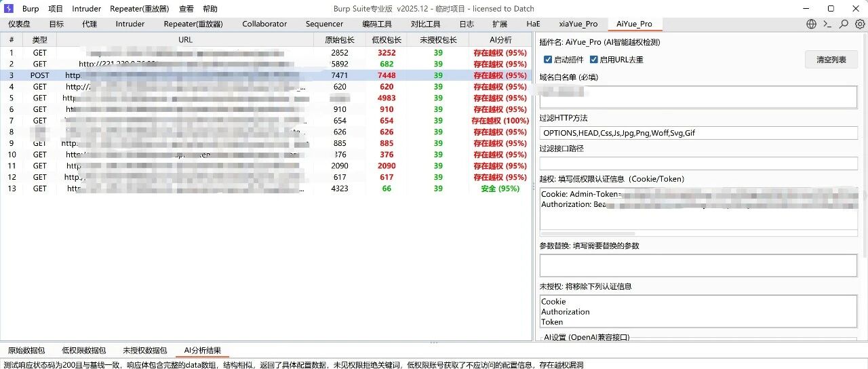Sort by the AI分析 column header

point(500,40)
